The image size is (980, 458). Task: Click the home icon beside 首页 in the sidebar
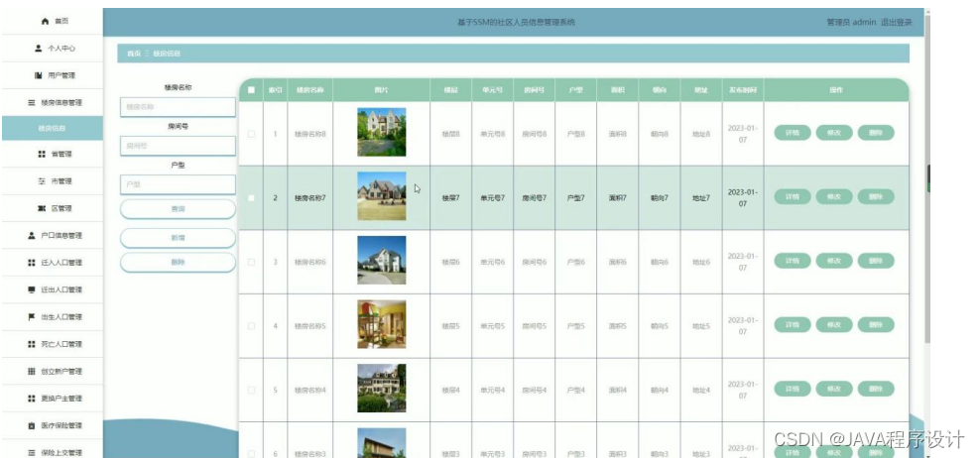click(45, 21)
